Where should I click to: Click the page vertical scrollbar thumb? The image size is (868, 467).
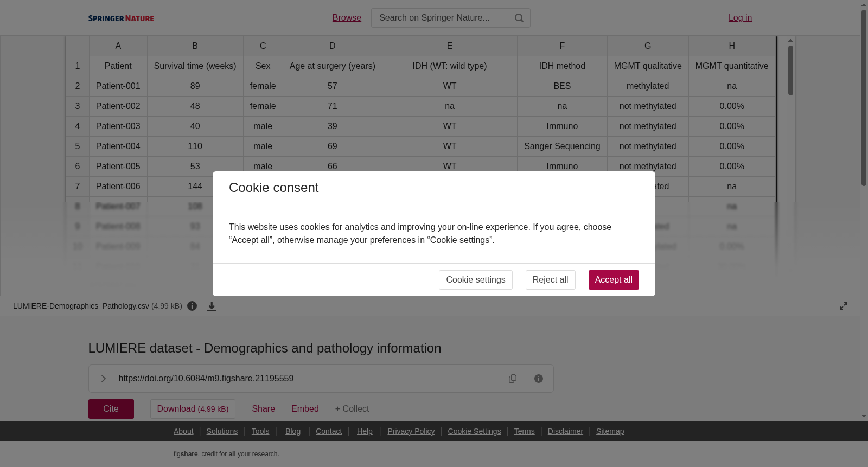[864, 98]
